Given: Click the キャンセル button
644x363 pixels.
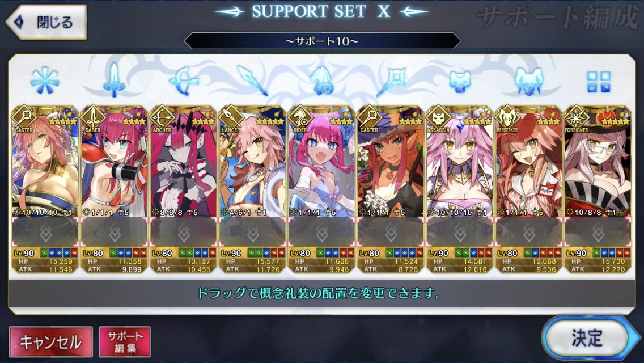Looking at the screenshot, I should pos(51,341).
